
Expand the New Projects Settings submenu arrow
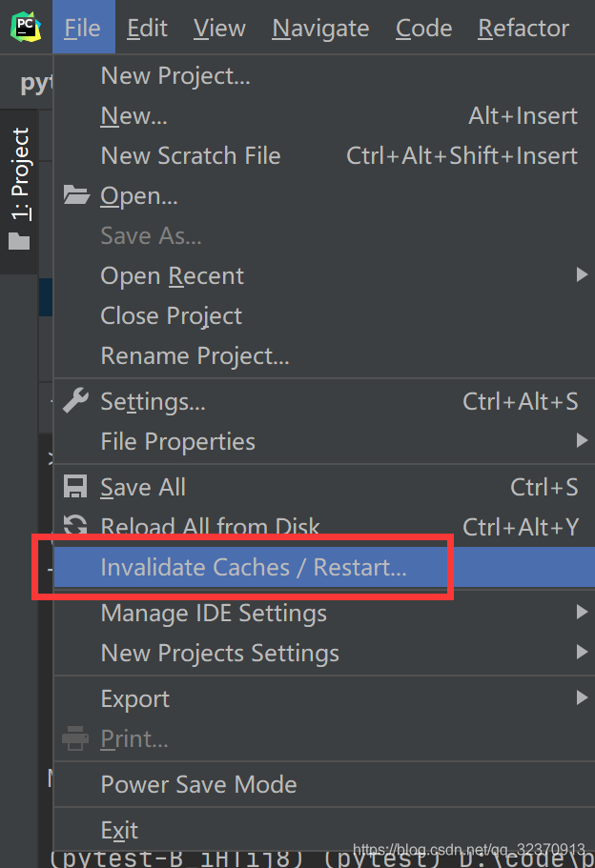point(581,652)
